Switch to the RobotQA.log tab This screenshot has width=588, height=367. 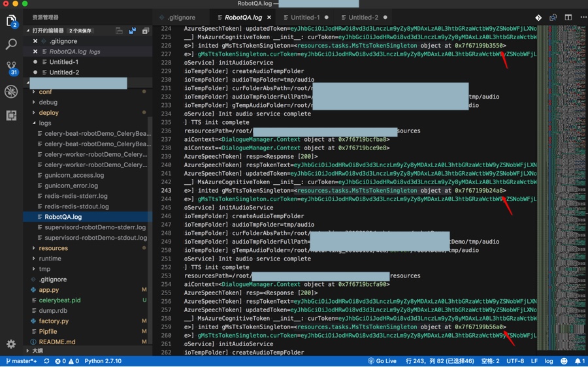[244, 18]
